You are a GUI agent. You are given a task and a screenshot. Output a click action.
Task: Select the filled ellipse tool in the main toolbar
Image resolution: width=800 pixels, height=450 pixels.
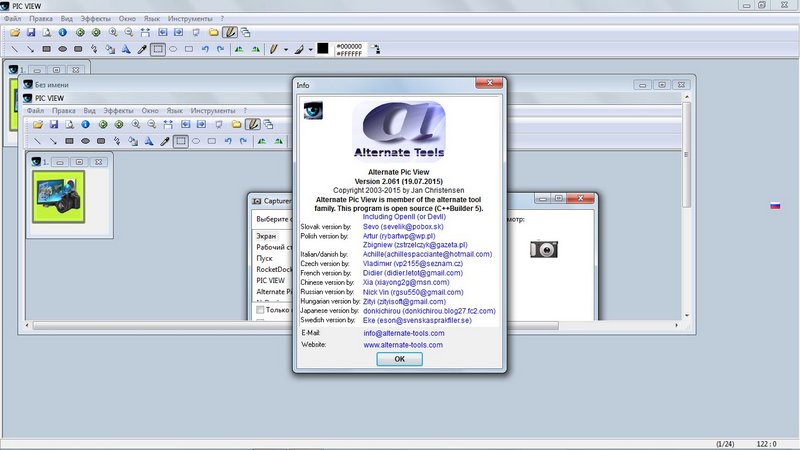tap(62, 49)
